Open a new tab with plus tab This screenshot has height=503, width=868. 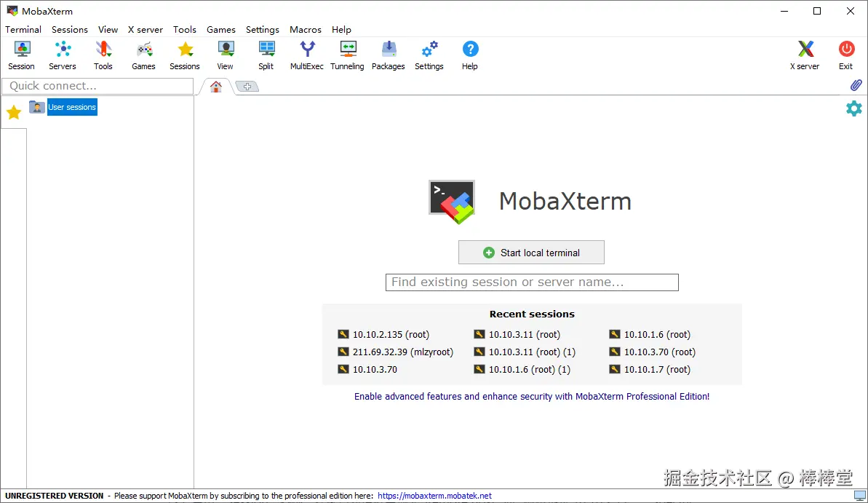[x=247, y=87]
